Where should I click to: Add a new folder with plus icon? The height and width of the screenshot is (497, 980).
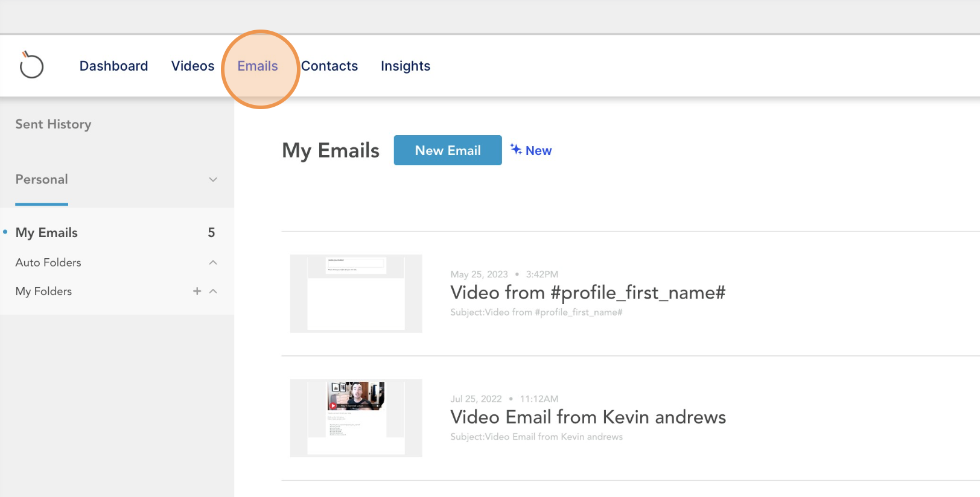tap(197, 291)
